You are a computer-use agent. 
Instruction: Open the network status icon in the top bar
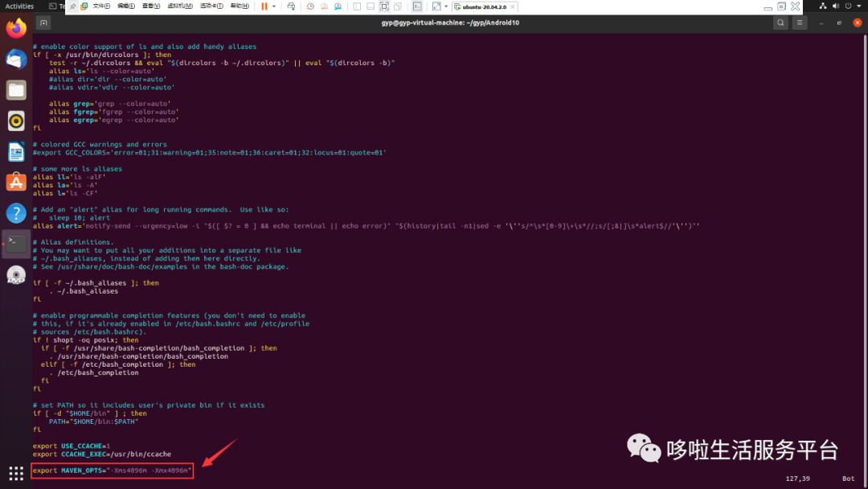click(823, 6)
